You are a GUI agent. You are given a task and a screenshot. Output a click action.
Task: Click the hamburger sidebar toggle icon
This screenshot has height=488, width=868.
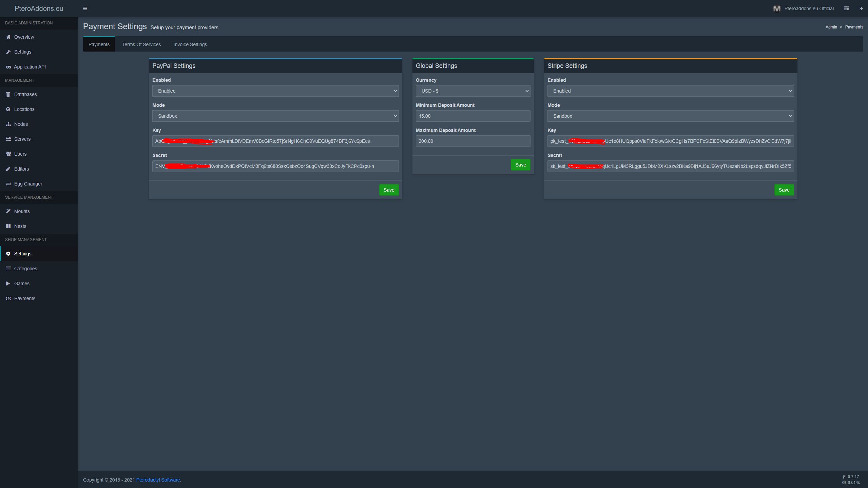(x=85, y=8)
